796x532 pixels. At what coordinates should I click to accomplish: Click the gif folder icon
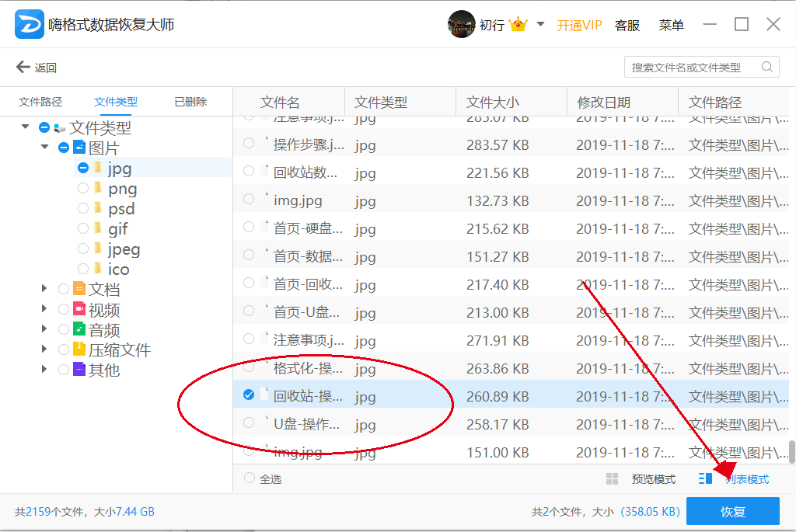click(98, 228)
